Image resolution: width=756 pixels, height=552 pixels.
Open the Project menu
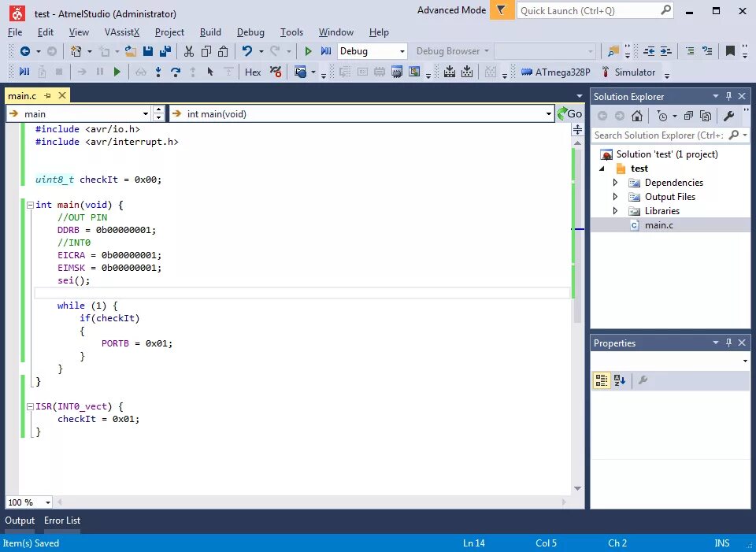point(169,31)
